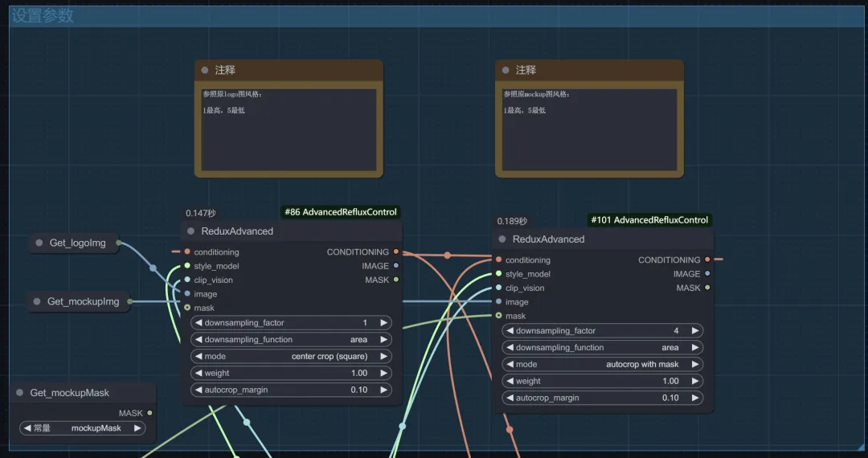Select previous mockupMask constant with left arrow
This screenshot has height=458, width=868.
[27, 428]
